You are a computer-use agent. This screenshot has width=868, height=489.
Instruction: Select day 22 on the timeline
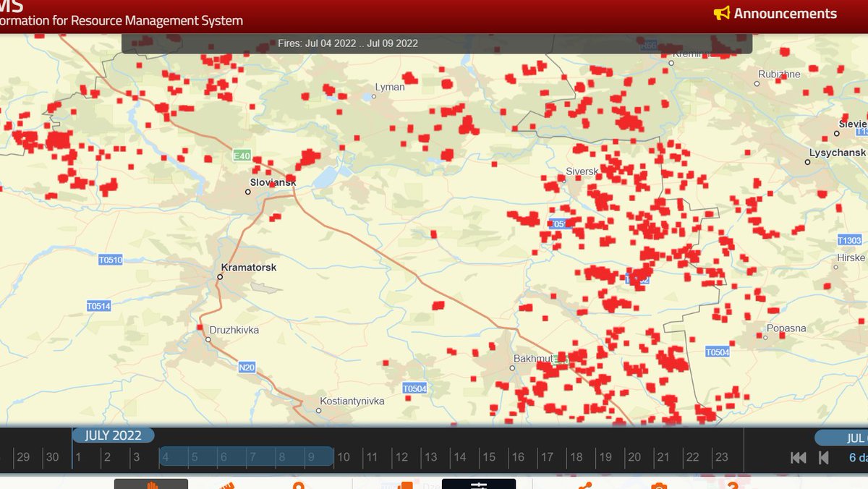point(692,457)
